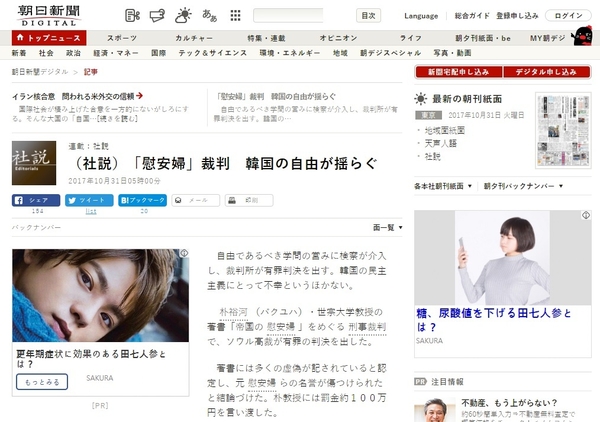
Task: Click the PR badge near 注目情報
Action: pos(420,381)
